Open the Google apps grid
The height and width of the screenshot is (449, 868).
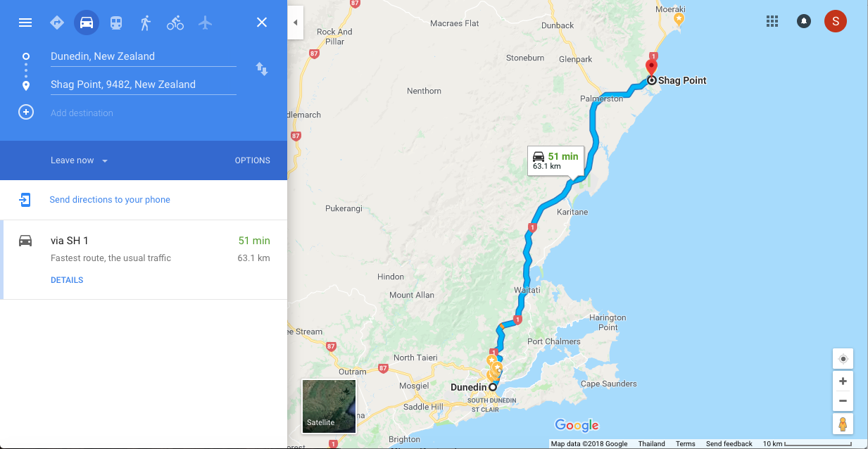pos(772,21)
